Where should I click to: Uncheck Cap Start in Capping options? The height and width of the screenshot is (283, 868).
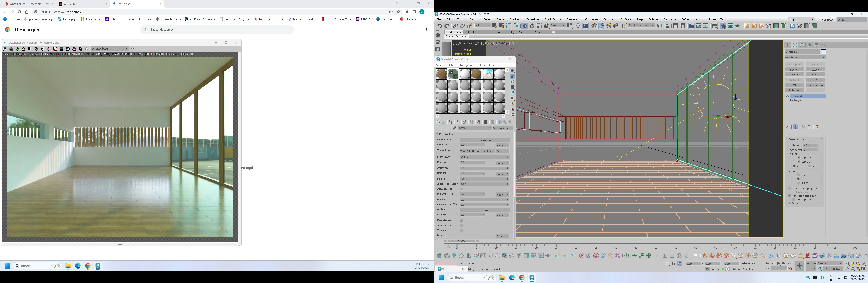pyautogui.click(x=799, y=157)
